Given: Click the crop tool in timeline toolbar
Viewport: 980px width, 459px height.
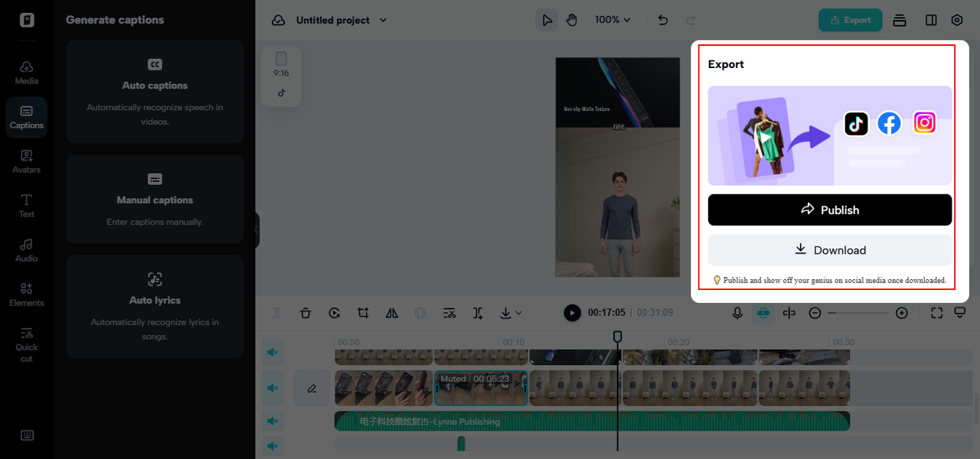Looking at the screenshot, I should (363, 313).
